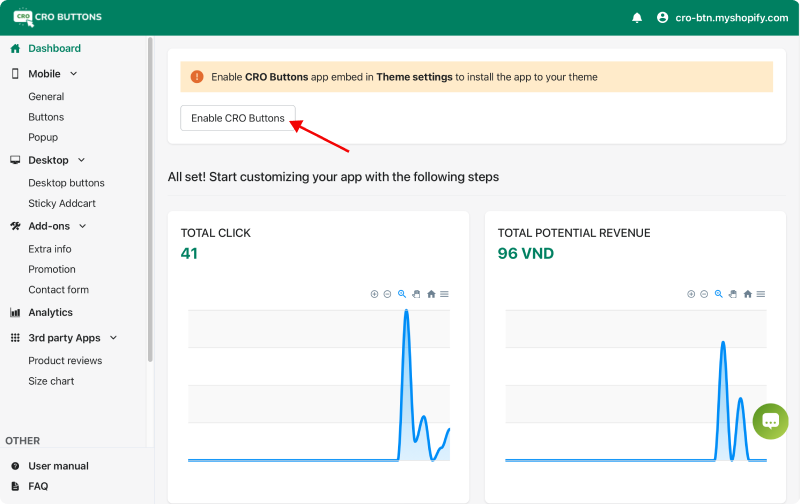Viewport: 800px width, 504px height.
Task: Select panning tool on Total Potential Revenue chart
Action: (x=732, y=294)
